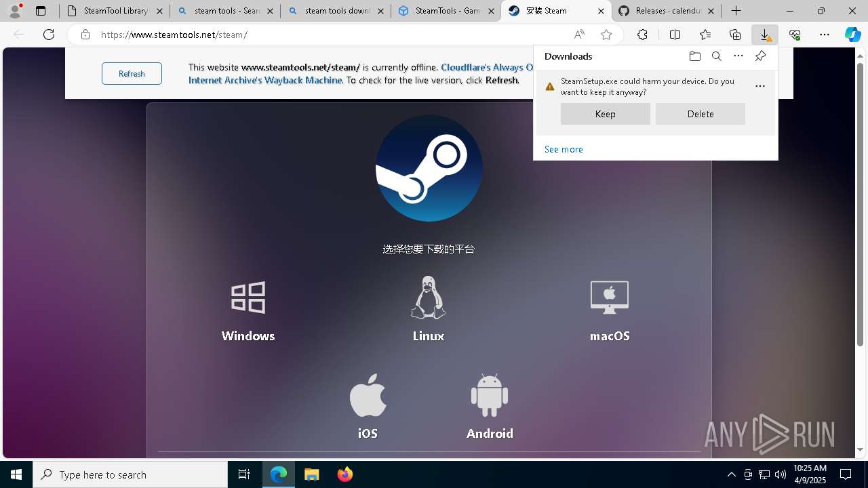Open the Collections icon
The width and height of the screenshot is (868, 488).
[735, 35]
